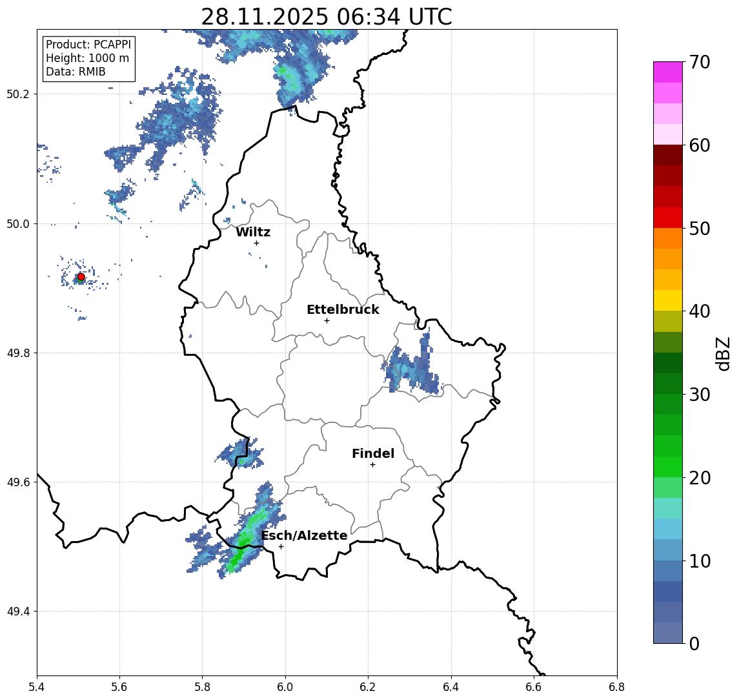Click the latitude axis label '49.6'

tap(18, 482)
